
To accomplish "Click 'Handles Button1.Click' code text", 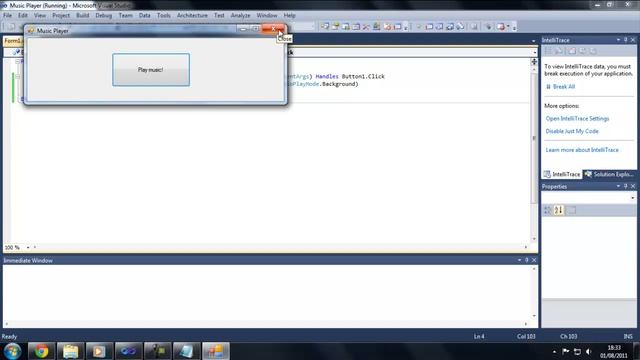I will point(350,76).
